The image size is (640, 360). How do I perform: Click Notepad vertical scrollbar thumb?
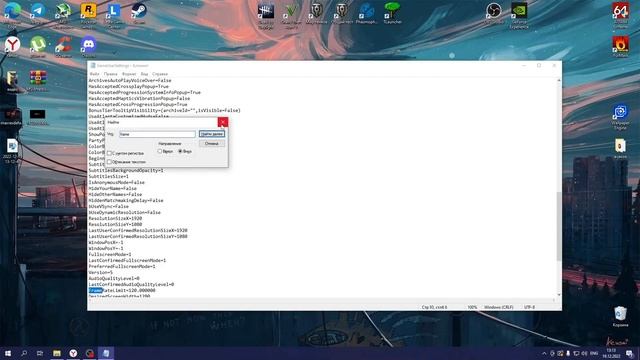[559, 225]
